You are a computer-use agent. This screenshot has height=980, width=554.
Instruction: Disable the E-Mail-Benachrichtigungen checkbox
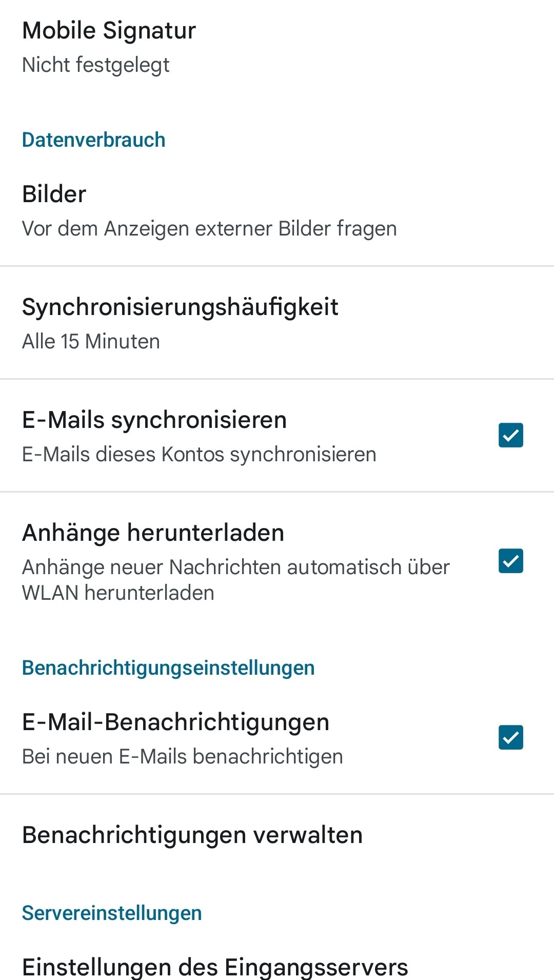(510, 737)
